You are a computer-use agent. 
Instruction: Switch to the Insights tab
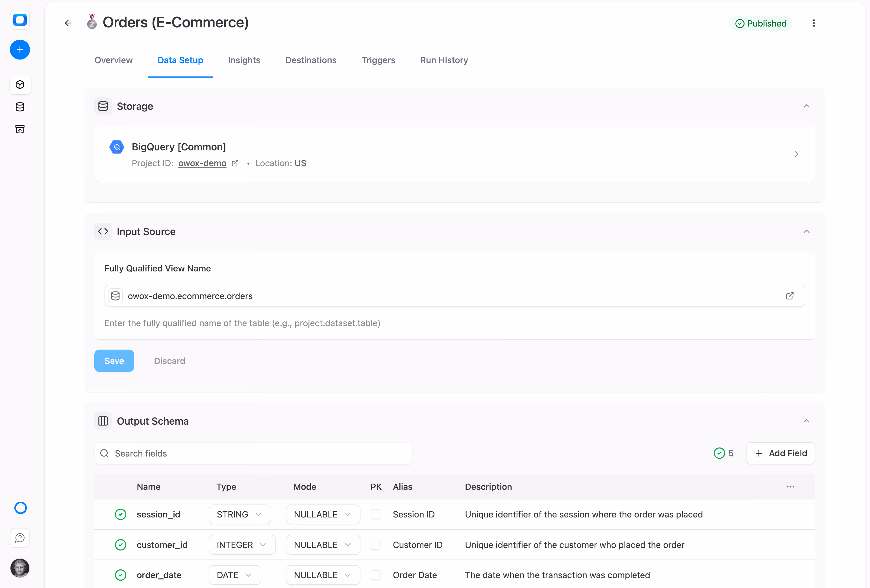click(x=244, y=60)
